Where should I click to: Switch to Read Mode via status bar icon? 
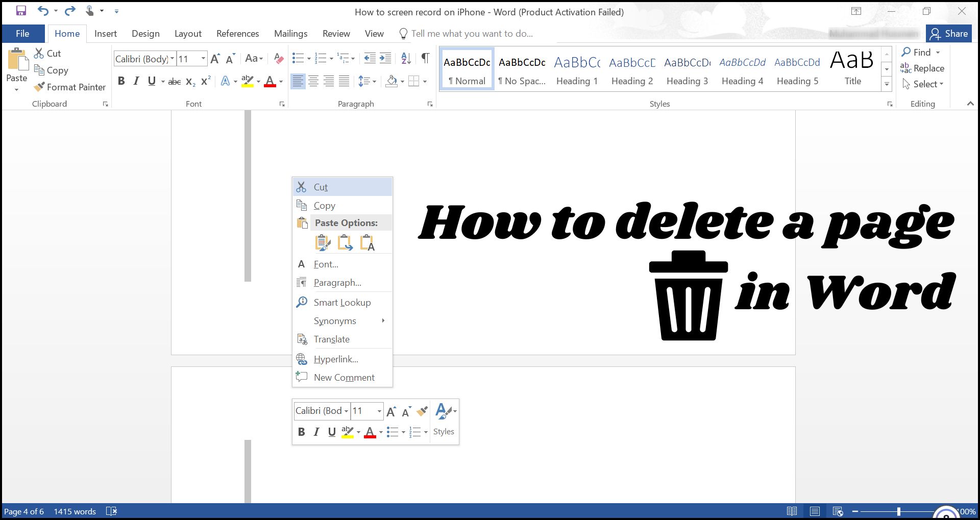792,511
